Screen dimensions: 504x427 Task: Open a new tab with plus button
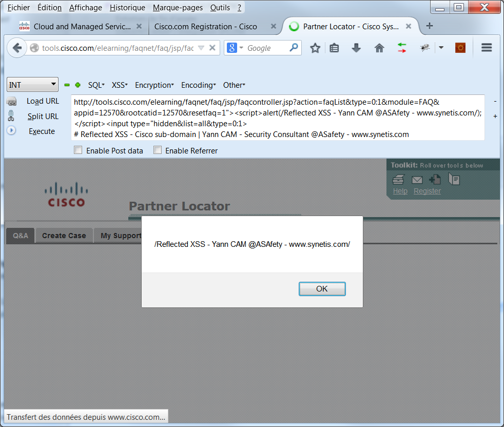[430, 26]
